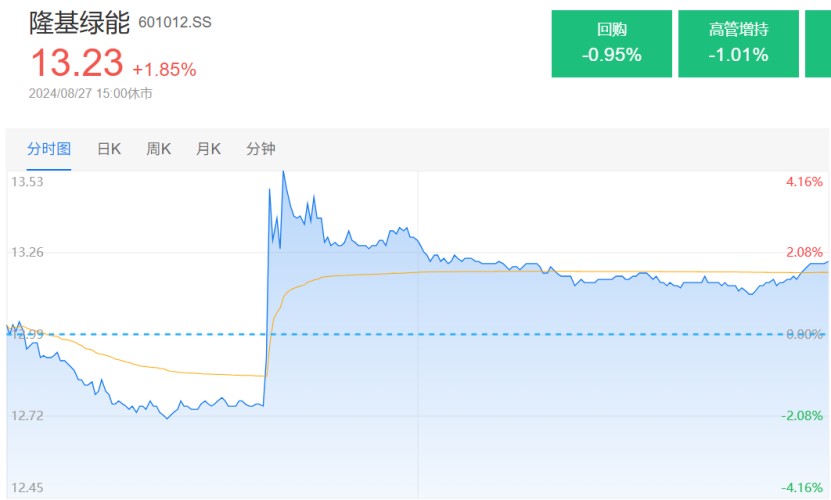The height and width of the screenshot is (500, 831).
Task: Select the 周K tab
Action: (159, 149)
